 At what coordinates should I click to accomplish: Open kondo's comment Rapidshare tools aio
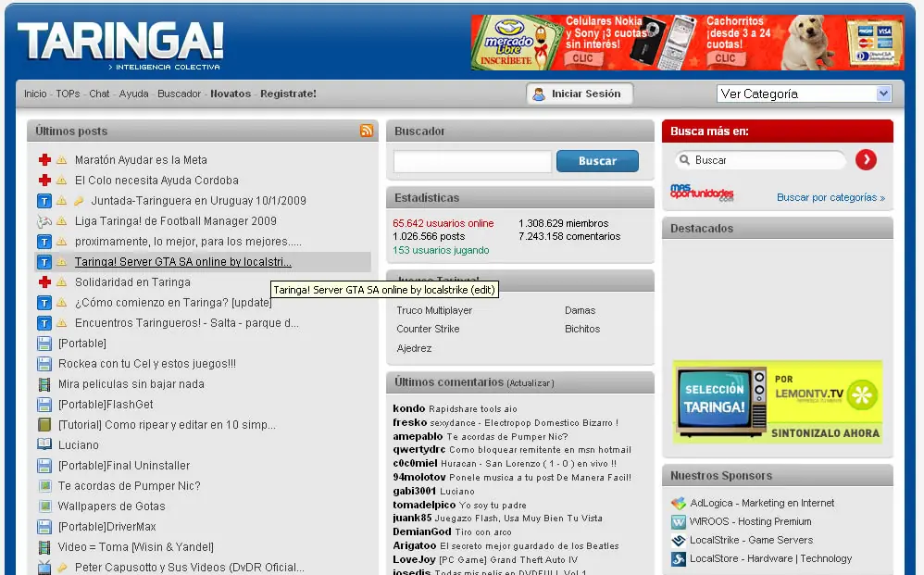coord(472,409)
